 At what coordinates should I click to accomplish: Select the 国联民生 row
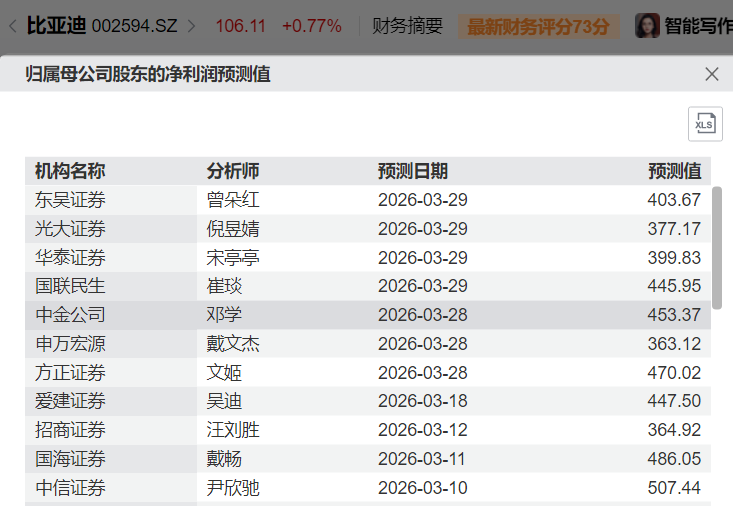(368, 286)
